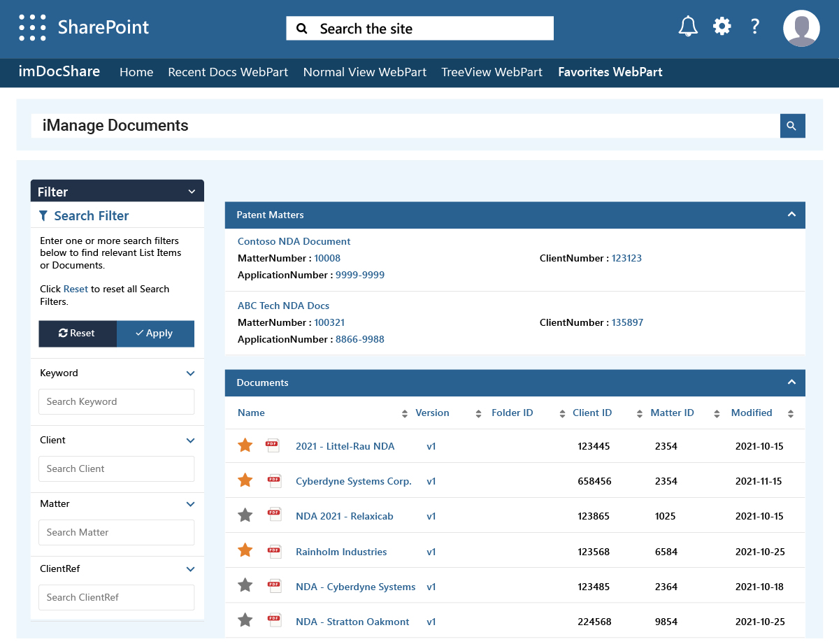Viewport: 839px width, 644px height.
Task: Unfavorite Cyberdyne Systems Corp. star
Action: pos(245,480)
